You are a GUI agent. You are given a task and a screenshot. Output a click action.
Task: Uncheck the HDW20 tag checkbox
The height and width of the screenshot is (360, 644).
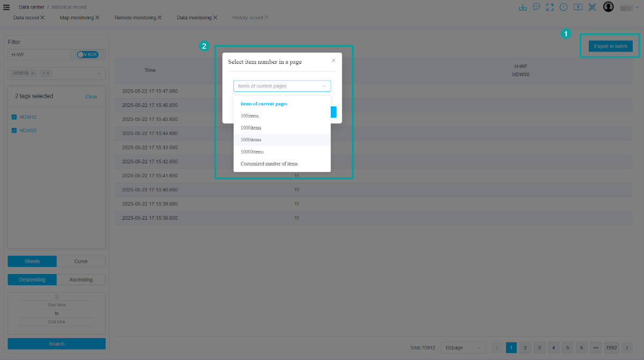click(14, 131)
